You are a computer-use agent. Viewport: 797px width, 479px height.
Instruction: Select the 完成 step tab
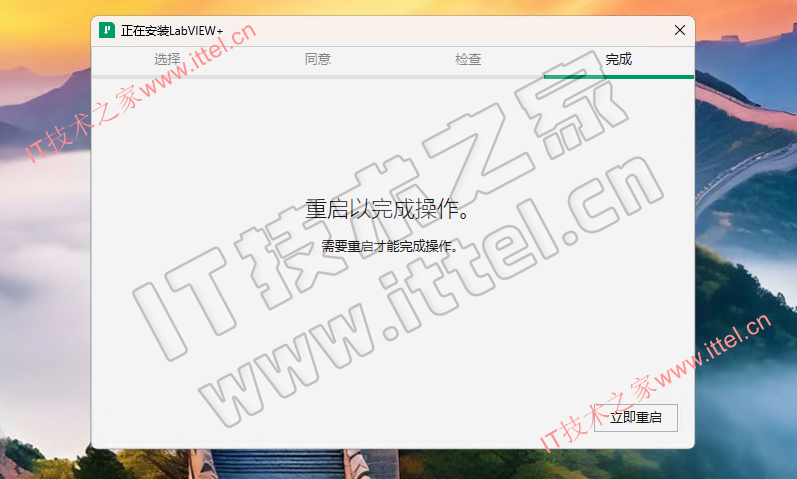619,59
